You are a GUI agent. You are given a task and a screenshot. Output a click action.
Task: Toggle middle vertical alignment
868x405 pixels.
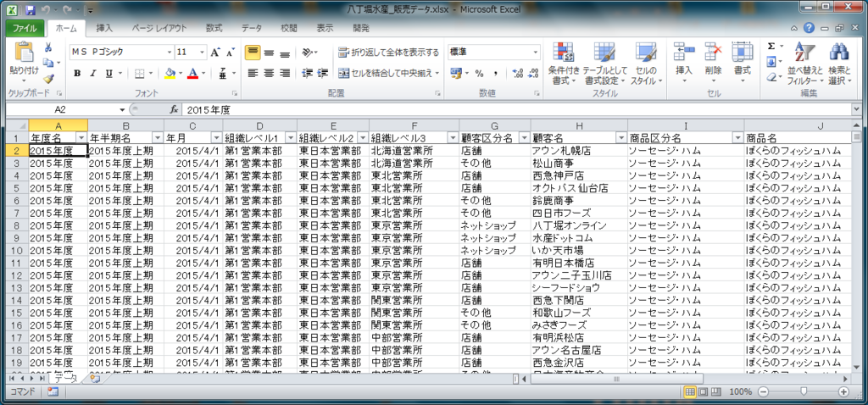pos(269,53)
